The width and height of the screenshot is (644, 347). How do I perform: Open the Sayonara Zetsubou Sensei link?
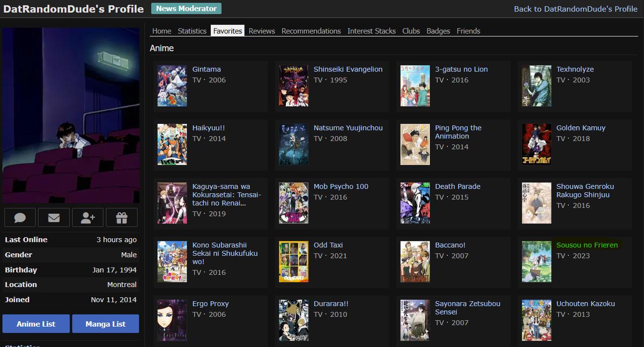click(x=467, y=308)
